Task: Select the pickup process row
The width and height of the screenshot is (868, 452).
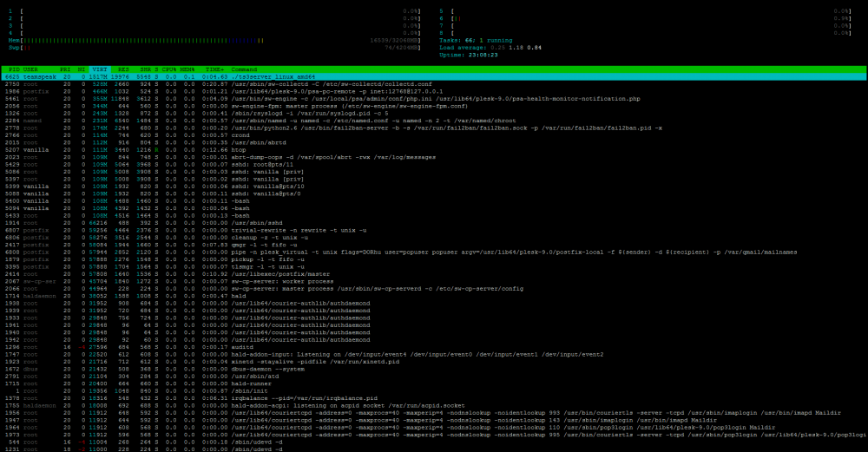Action: click(x=434, y=259)
